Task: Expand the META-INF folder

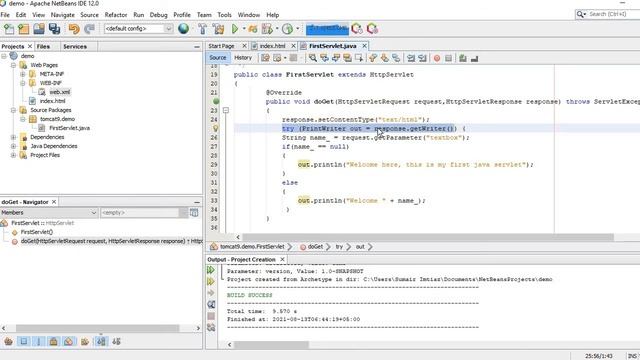Action: pos(23,74)
